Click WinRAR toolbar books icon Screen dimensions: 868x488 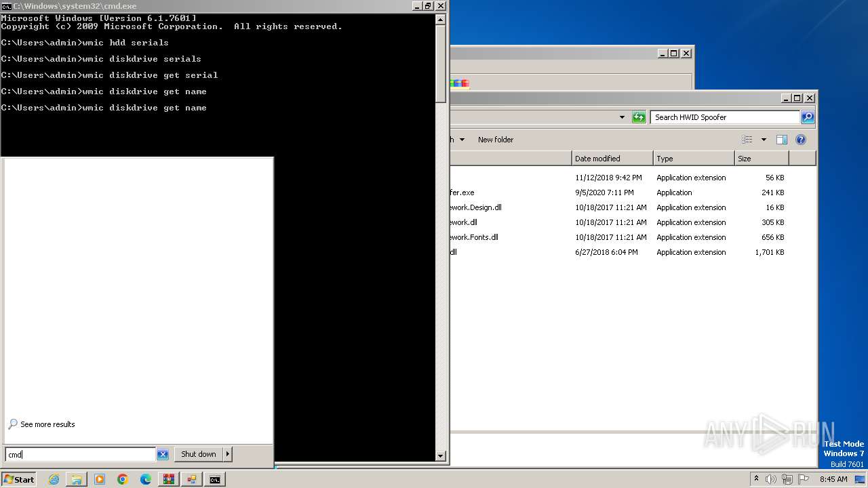point(460,83)
